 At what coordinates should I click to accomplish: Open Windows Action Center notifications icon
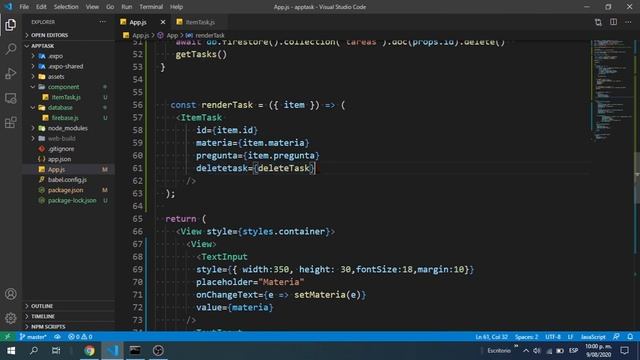(x=624, y=351)
